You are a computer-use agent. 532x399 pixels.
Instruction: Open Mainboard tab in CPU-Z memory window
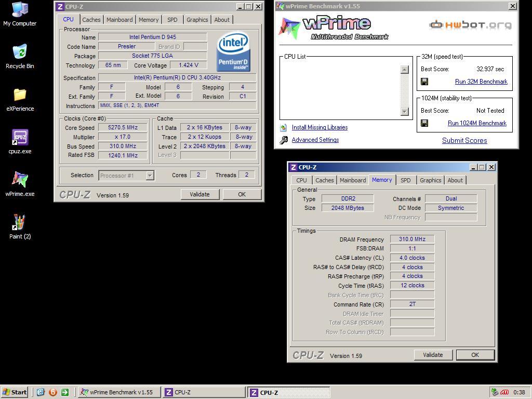coord(353,180)
